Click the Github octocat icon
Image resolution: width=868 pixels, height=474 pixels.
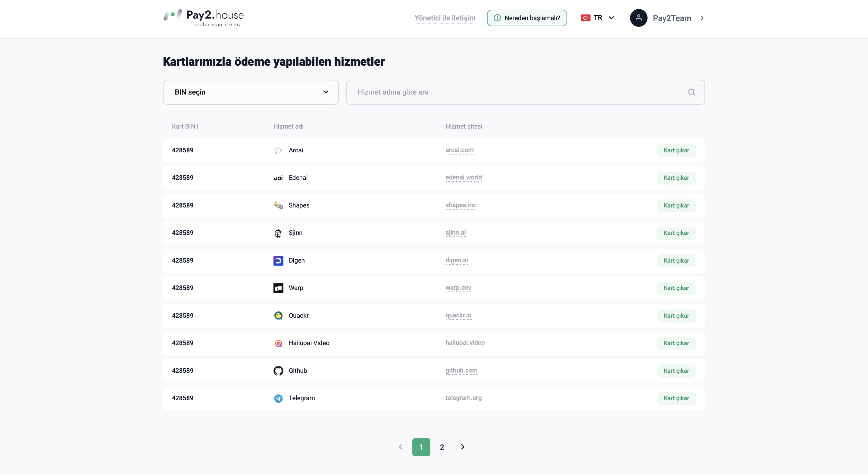[278, 371]
